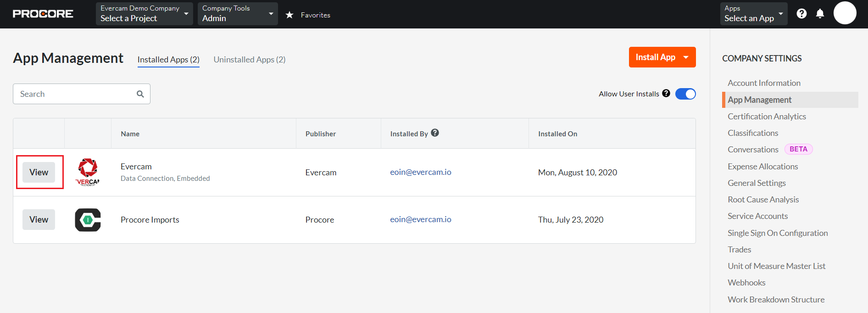Open Webhooks settings
The image size is (868, 313).
[746, 283]
